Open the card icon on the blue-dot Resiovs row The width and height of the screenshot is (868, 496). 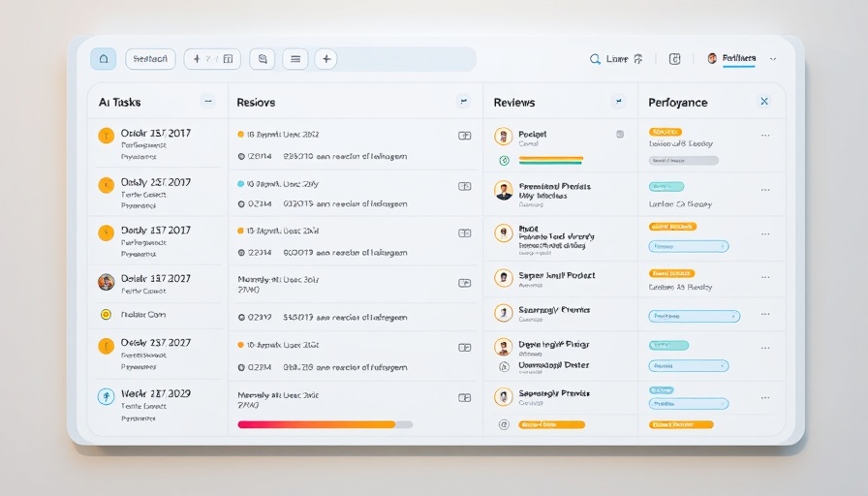point(465,187)
